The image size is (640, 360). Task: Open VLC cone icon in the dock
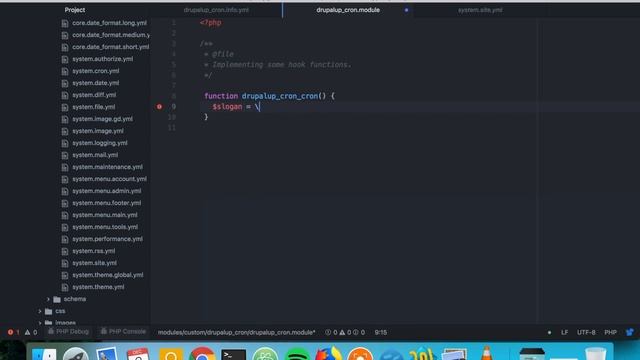tap(487, 353)
